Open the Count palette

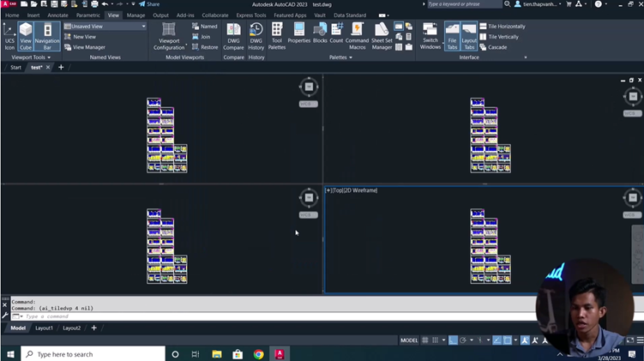click(336, 33)
